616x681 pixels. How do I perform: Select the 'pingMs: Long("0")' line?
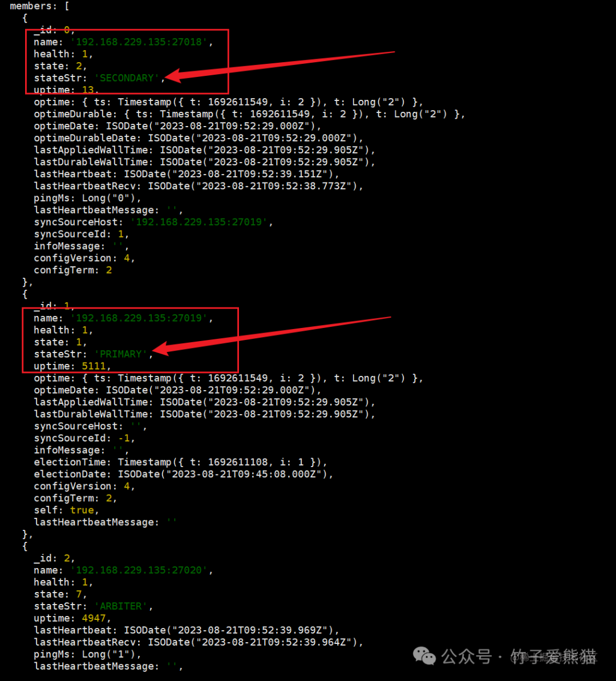[87, 198]
